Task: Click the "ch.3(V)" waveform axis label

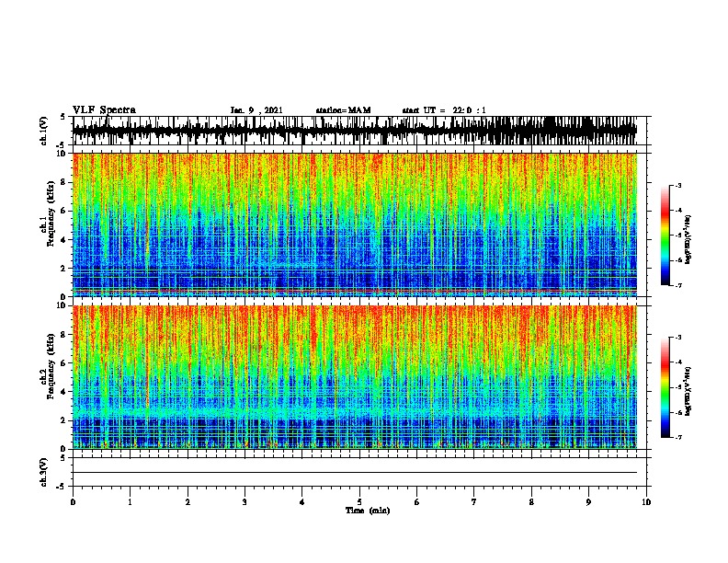Action: click(44, 472)
